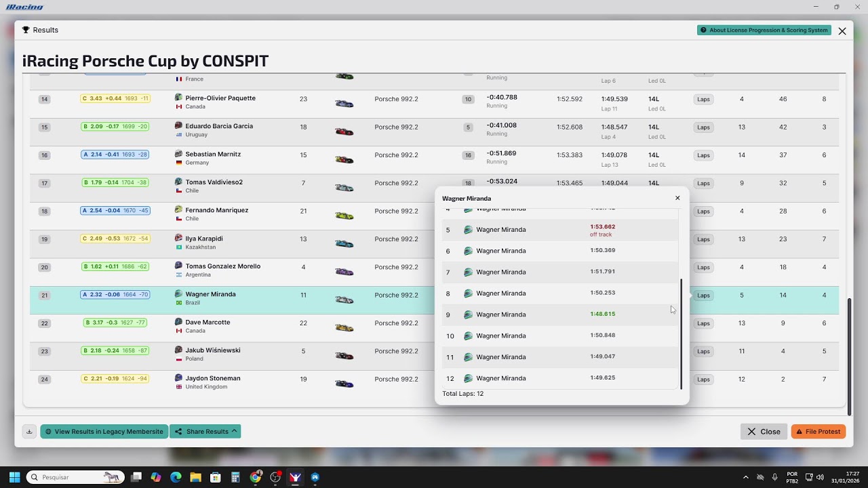This screenshot has width=868, height=488.
Task: Show hidden system tray icons
Action: coord(746,477)
